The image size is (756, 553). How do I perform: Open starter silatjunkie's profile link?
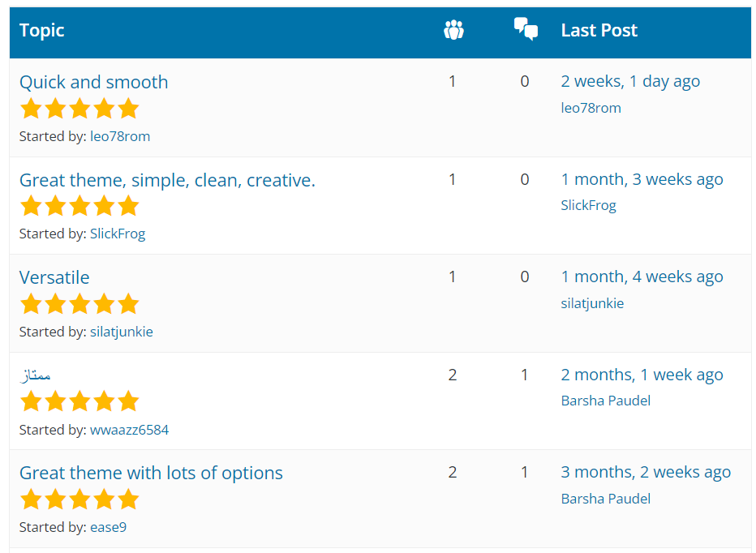pos(121,332)
